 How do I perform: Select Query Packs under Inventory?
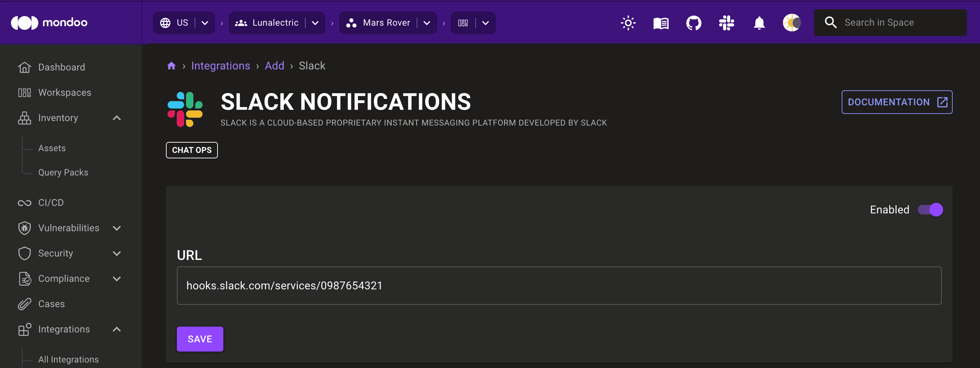[x=63, y=172]
